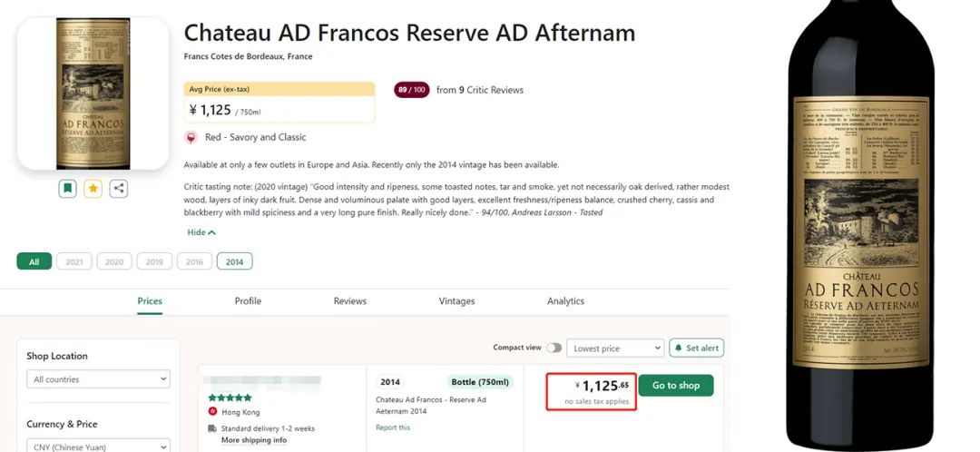The width and height of the screenshot is (980, 452).
Task: Click the Hong Kong flag icon
Action: [x=212, y=412]
